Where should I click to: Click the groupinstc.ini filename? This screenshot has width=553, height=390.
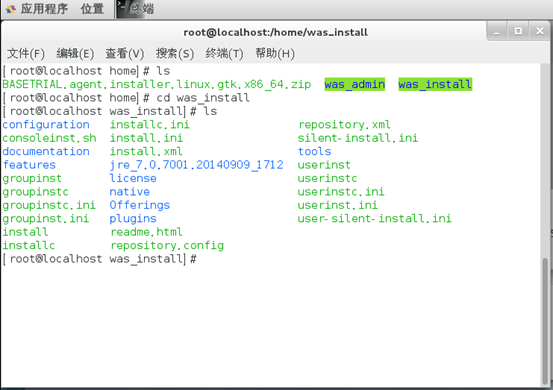49,205
